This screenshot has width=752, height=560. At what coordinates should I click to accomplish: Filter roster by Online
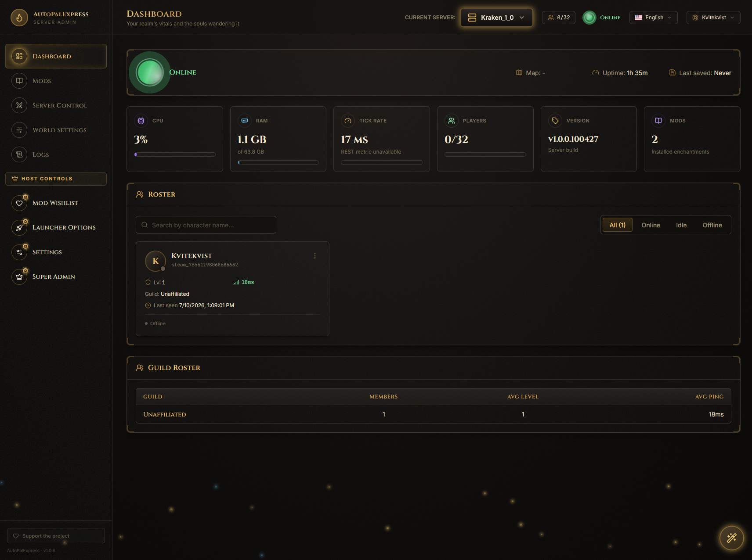pos(651,225)
